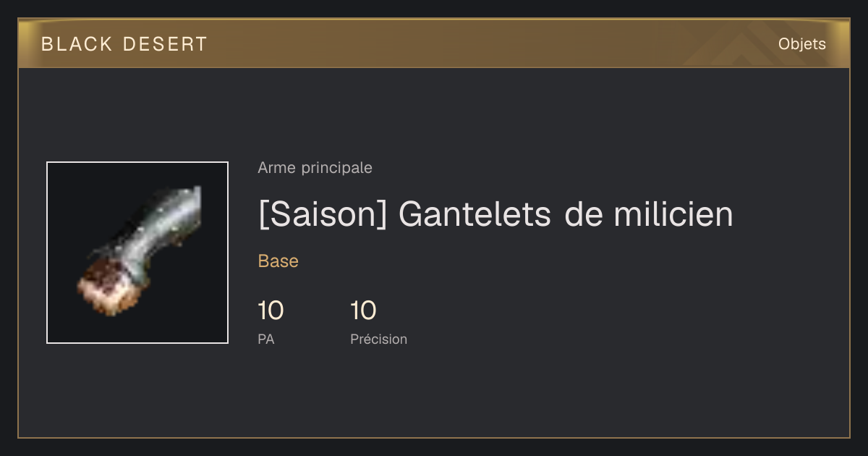Select the PA stat label
Viewport: 868px width, 456px height.
tap(266, 339)
